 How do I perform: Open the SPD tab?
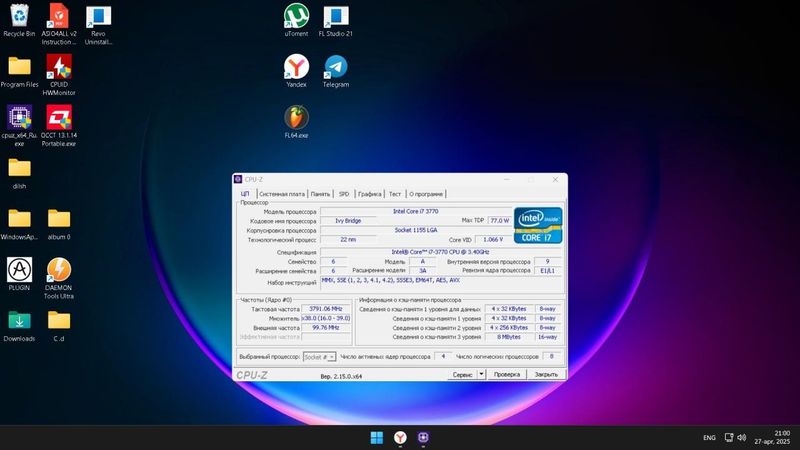point(344,194)
